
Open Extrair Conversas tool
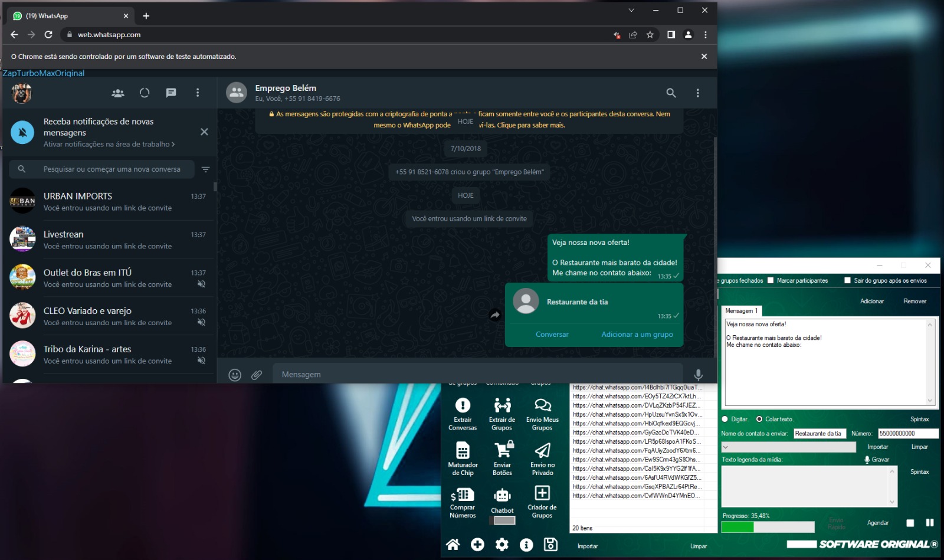[x=463, y=413]
